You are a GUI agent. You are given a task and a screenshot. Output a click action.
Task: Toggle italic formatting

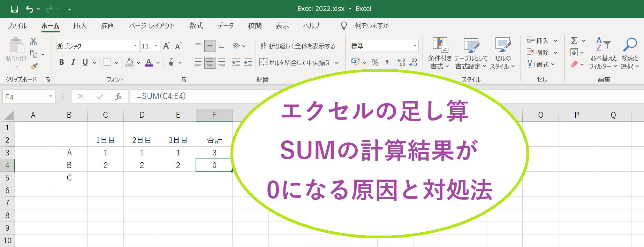(73, 62)
